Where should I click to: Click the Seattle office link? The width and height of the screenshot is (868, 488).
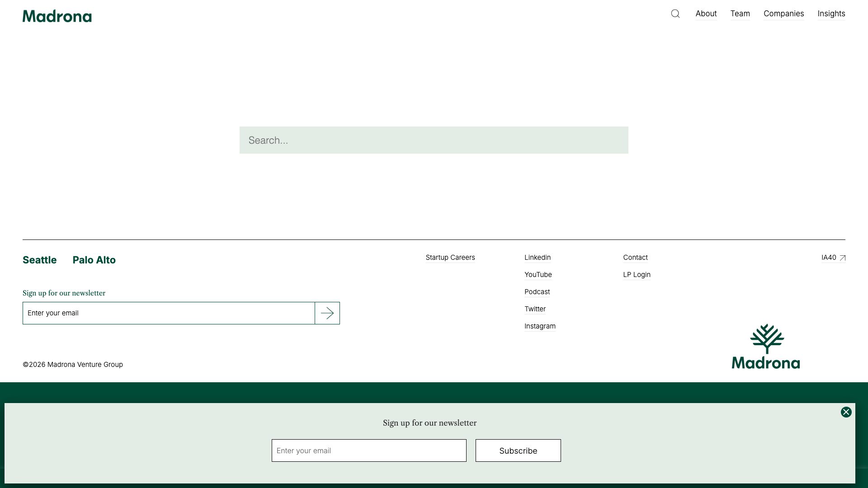point(39,260)
